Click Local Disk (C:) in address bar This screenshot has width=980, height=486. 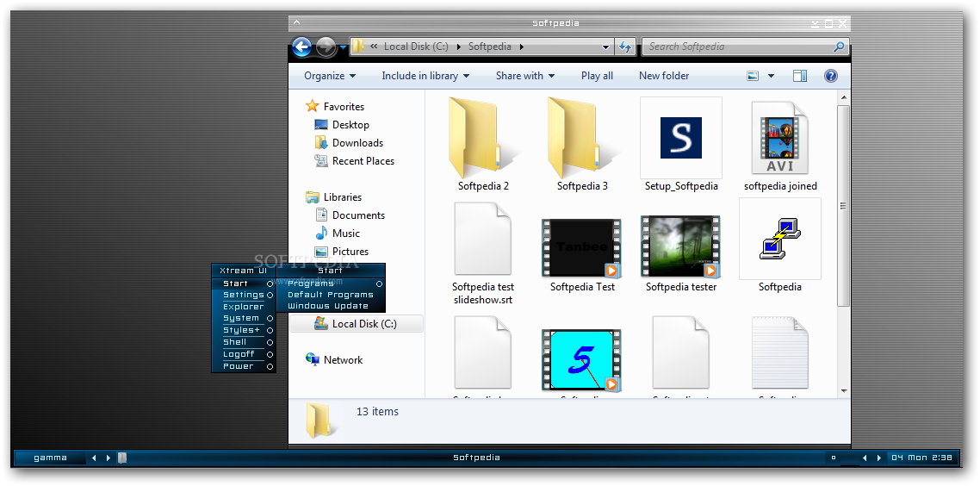[x=416, y=47]
